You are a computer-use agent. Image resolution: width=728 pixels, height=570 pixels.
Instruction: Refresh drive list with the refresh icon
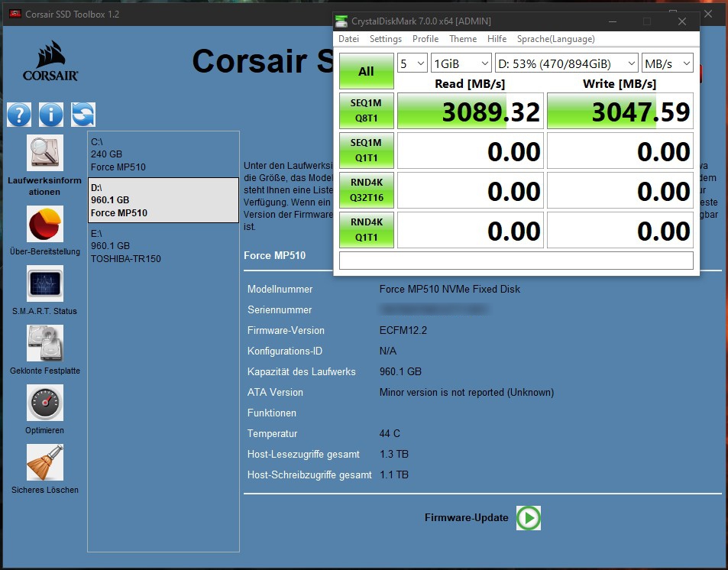(x=83, y=115)
